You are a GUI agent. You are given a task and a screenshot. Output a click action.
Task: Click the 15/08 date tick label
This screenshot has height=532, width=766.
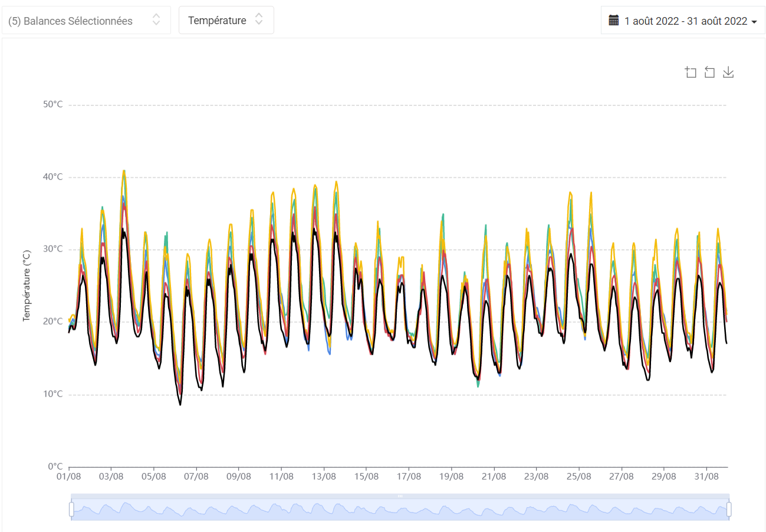(x=366, y=477)
